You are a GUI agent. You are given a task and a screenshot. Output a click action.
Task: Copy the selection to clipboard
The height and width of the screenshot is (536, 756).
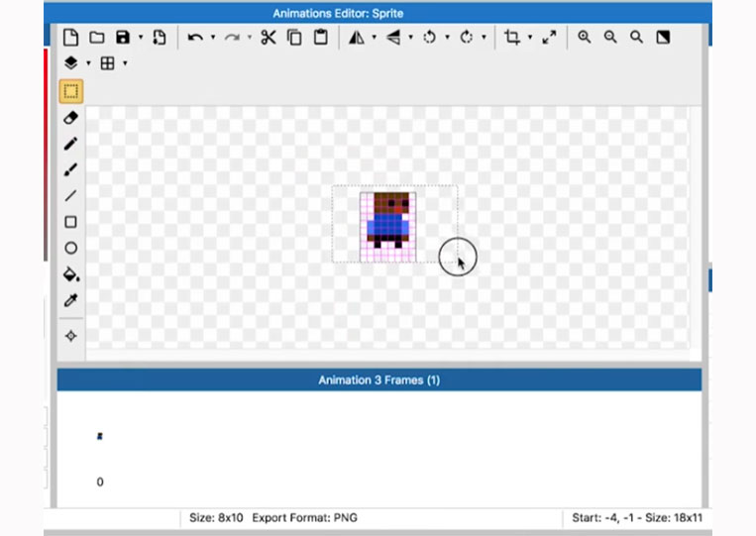click(x=294, y=37)
